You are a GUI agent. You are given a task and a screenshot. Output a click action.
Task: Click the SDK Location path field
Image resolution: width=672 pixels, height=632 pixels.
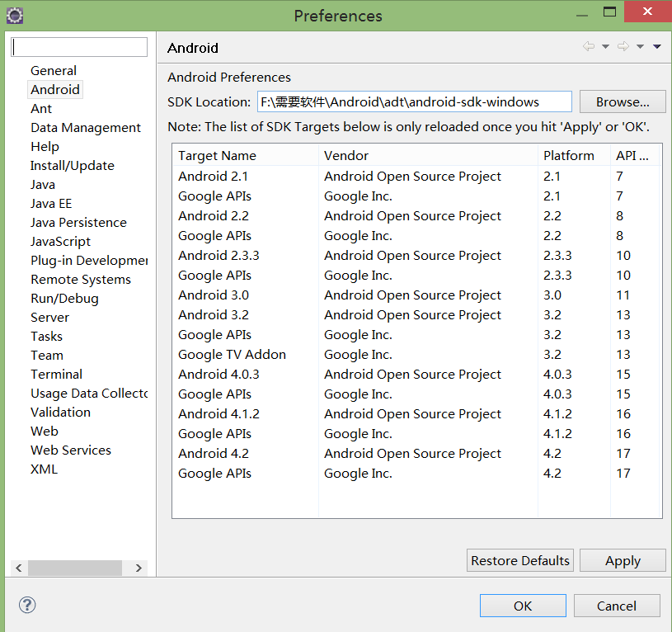click(x=415, y=101)
